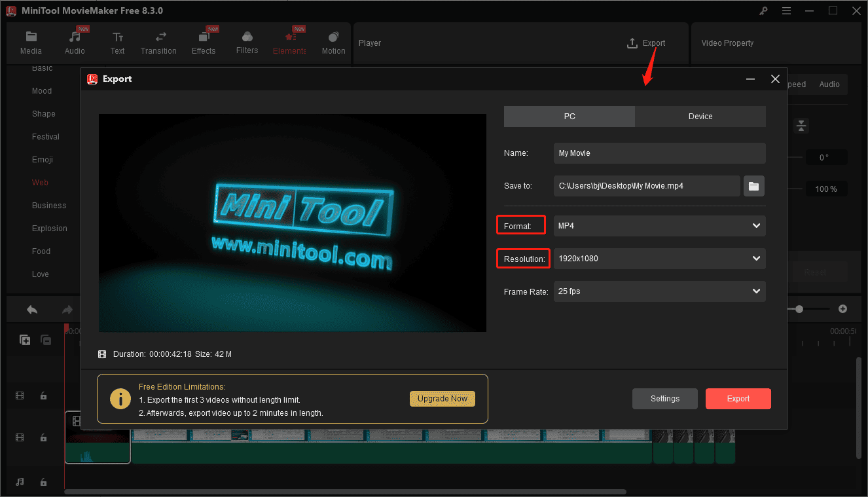Open the hamburger main menu
The height and width of the screenshot is (497, 868).
(x=786, y=11)
